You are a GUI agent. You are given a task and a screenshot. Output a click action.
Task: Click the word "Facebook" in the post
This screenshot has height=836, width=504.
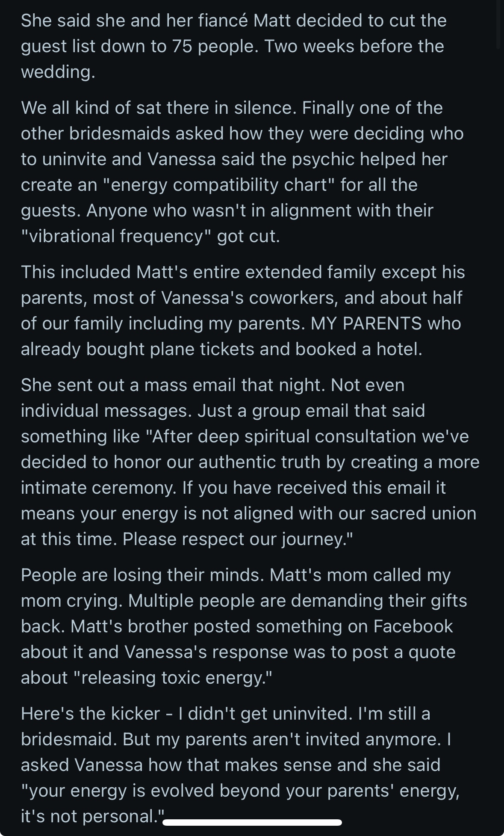click(413, 626)
